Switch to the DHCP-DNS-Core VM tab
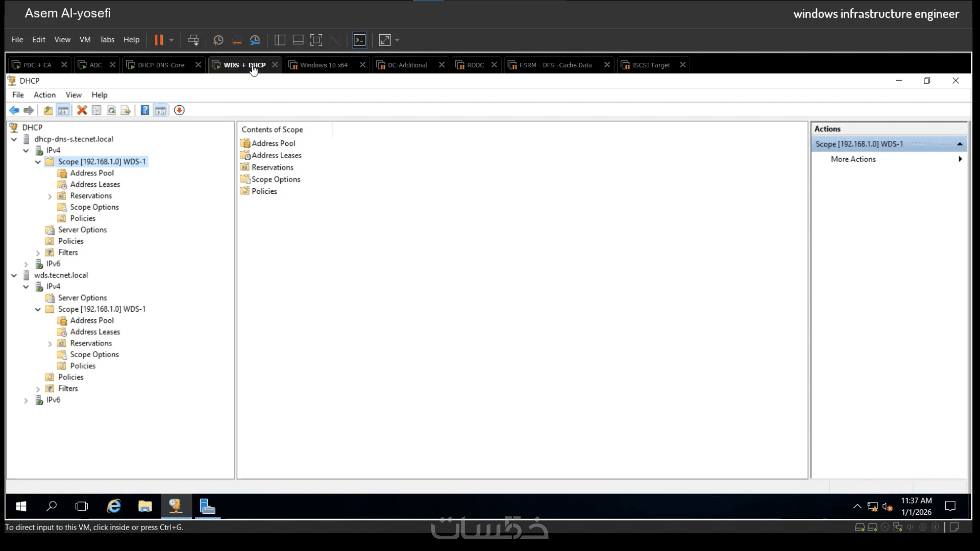Screen dimensions: 980x551 click(161, 65)
